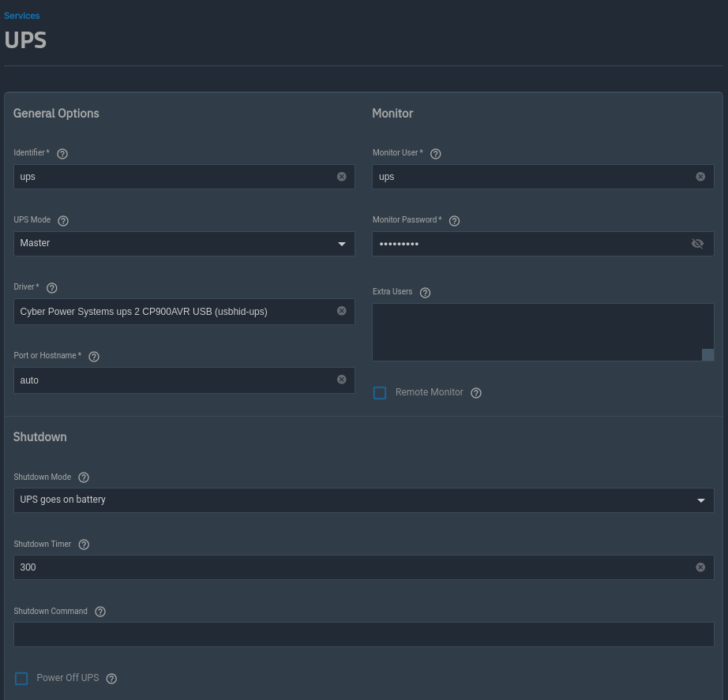Image resolution: width=728 pixels, height=700 pixels.
Task: Open help for the Driver field
Action: (x=51, y=287)
